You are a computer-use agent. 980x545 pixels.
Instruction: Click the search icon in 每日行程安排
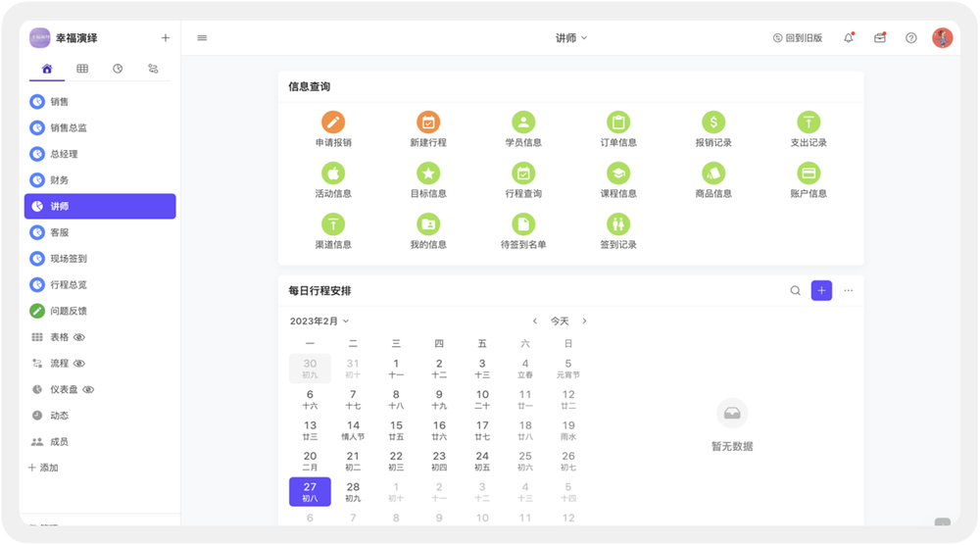(x=796, y=290)
